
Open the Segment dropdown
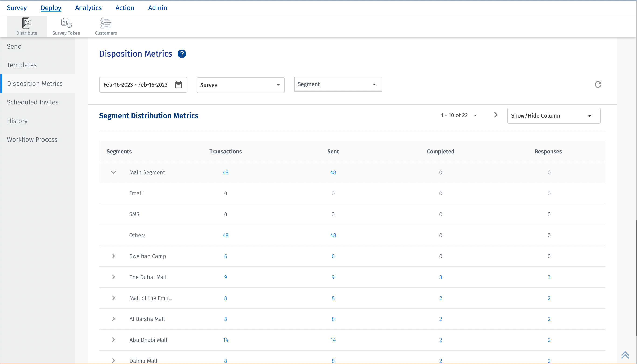[x=338, y=84]
